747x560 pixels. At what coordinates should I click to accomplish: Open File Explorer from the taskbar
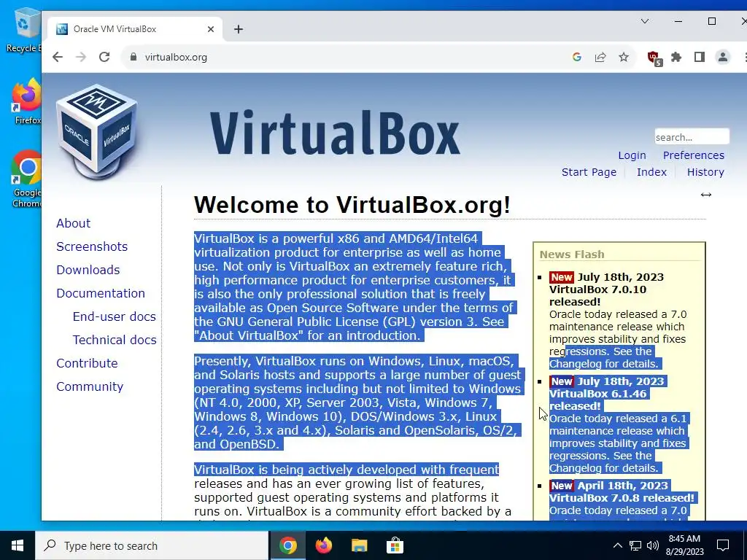click(359, 545)
